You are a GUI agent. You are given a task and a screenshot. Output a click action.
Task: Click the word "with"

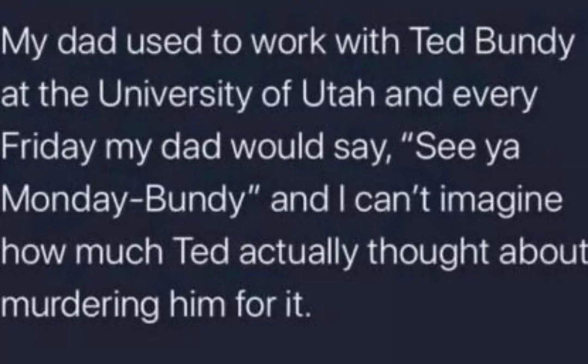(367, 42)
